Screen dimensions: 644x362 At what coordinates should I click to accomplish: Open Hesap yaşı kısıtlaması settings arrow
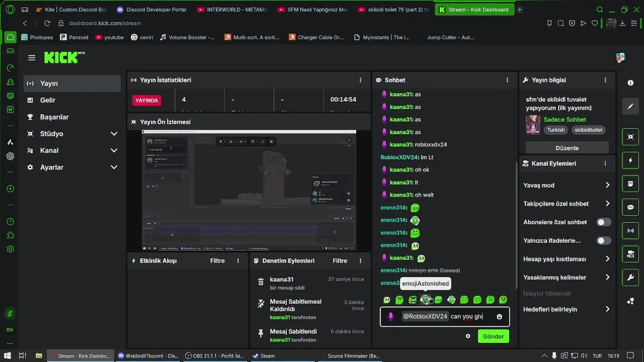(x=607, y=259)
